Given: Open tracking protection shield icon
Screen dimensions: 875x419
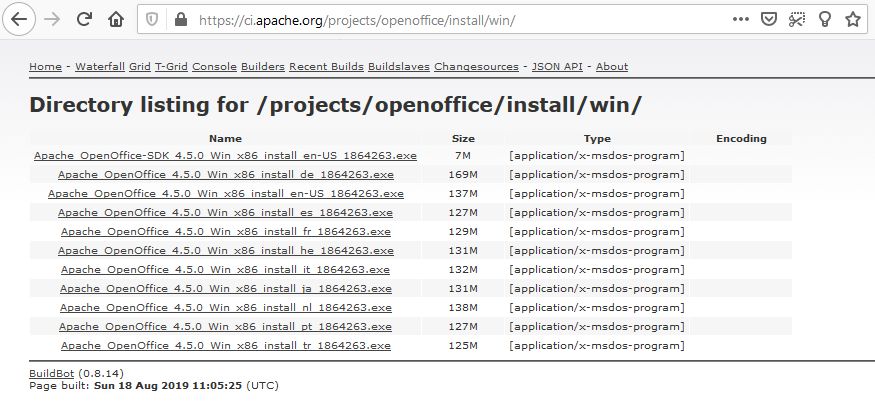Looking at the screenshot, I should coord(153,20).
